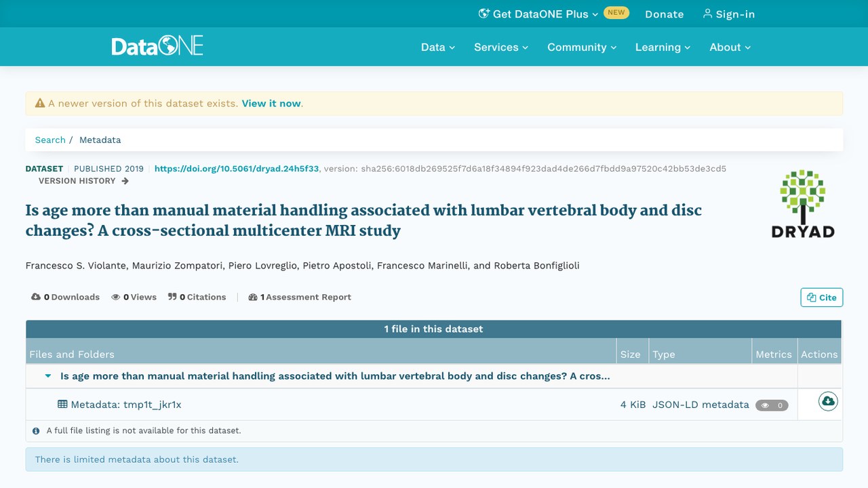Viewport: 868px width, 488px height.
Task: Click the Donate link
Action: [665, 14]
